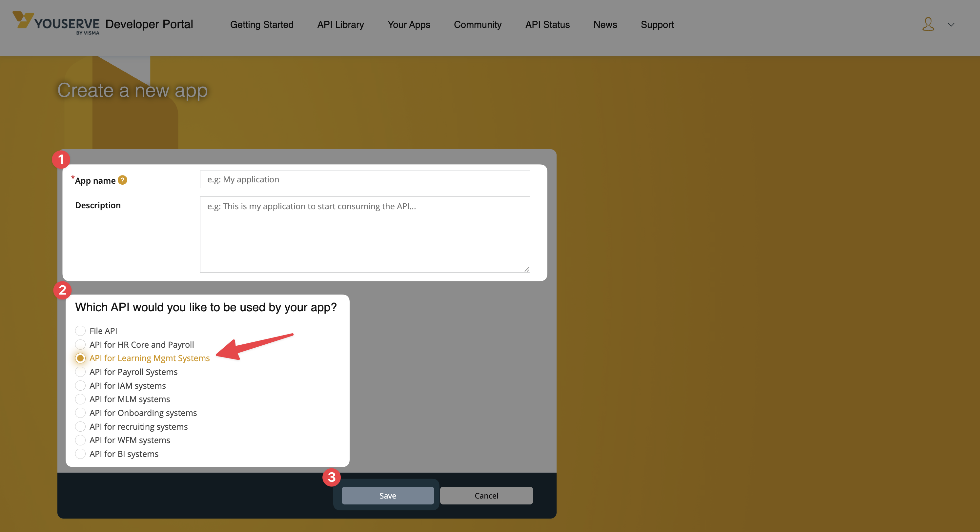The image size is (980, 532).
Task: Select API for BI systems
Action: click(80, 454)
